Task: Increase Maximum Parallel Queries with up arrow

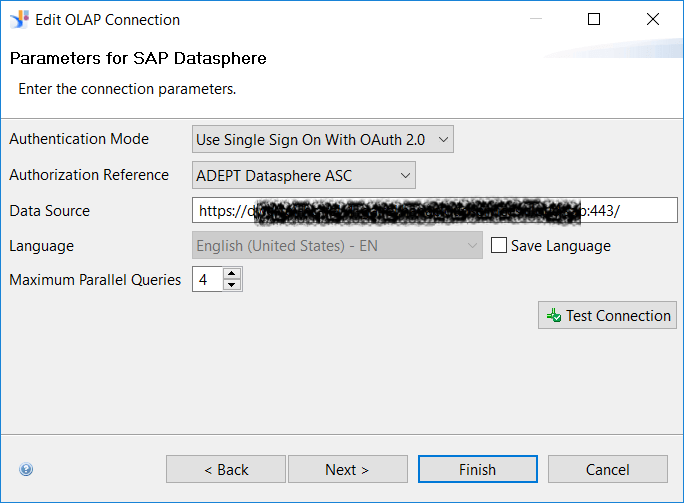Action: coord(232,274)
